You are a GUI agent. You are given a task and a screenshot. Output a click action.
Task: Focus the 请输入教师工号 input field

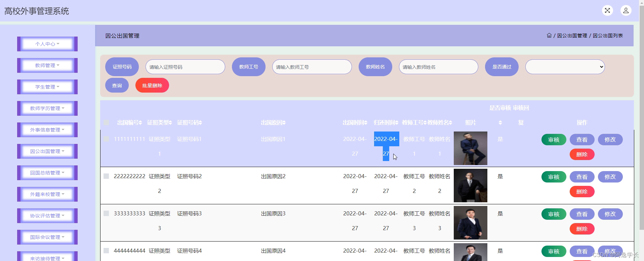(312, 67)
